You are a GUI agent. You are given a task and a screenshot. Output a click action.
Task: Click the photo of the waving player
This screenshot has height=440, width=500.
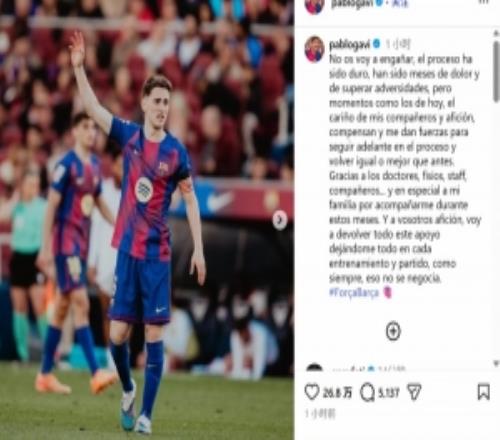pyautogui.click(x=147, y=220)
